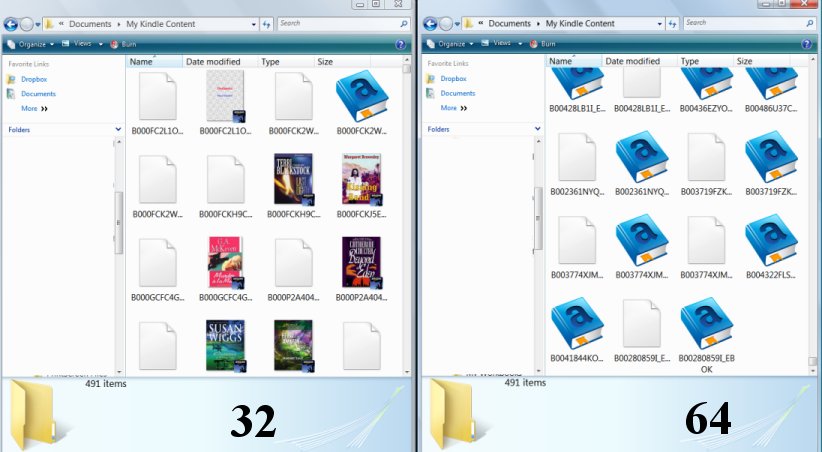The image size is (822, 452).
Task: Click Views button in left window toolbar
Action: pyautogui.click(x=77, y=44)
